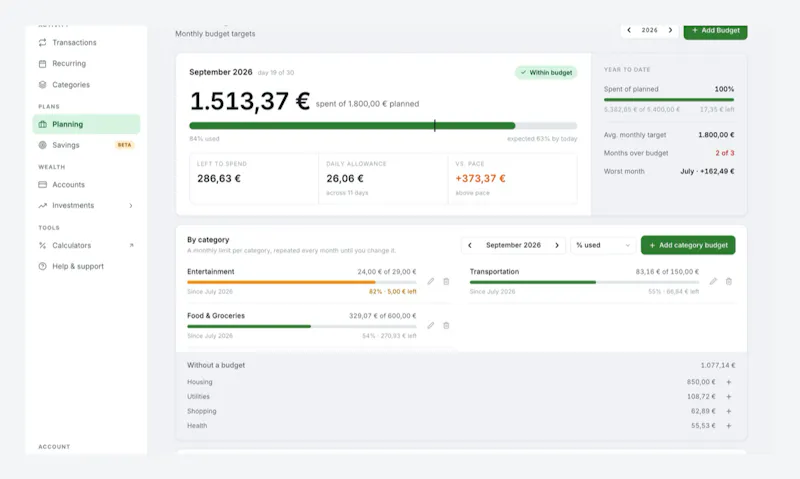Click the 286,63 € left to spend value
The image size is (800, 479).
click(219, 179)
